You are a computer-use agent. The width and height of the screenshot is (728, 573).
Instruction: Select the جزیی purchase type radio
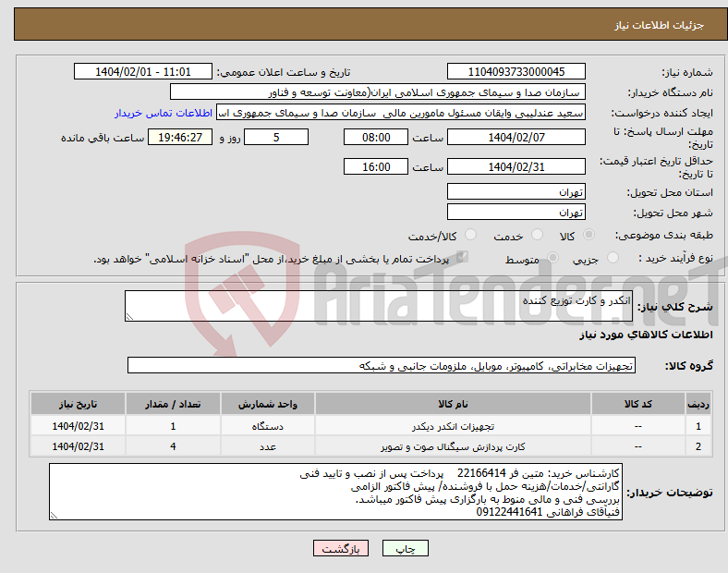(613, 257)
